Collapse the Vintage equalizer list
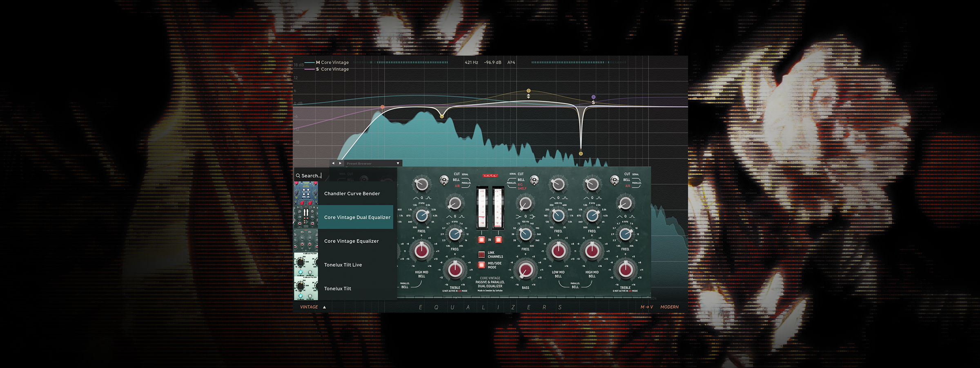Viewport: 980px width, 368px height. click(x=325, y=307)
